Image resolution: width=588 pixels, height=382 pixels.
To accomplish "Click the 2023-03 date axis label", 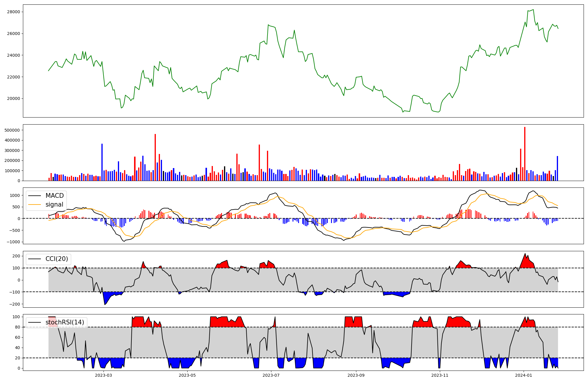I will tap(103, 375).
